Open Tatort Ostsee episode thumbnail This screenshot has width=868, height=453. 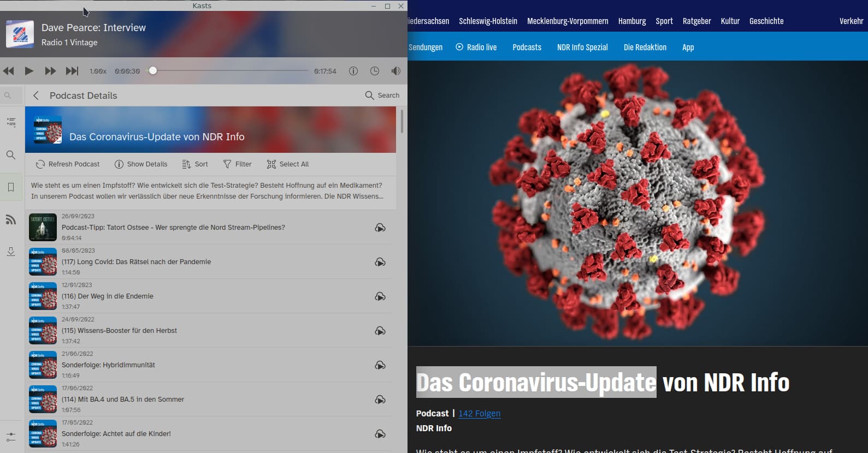(43, 227)
